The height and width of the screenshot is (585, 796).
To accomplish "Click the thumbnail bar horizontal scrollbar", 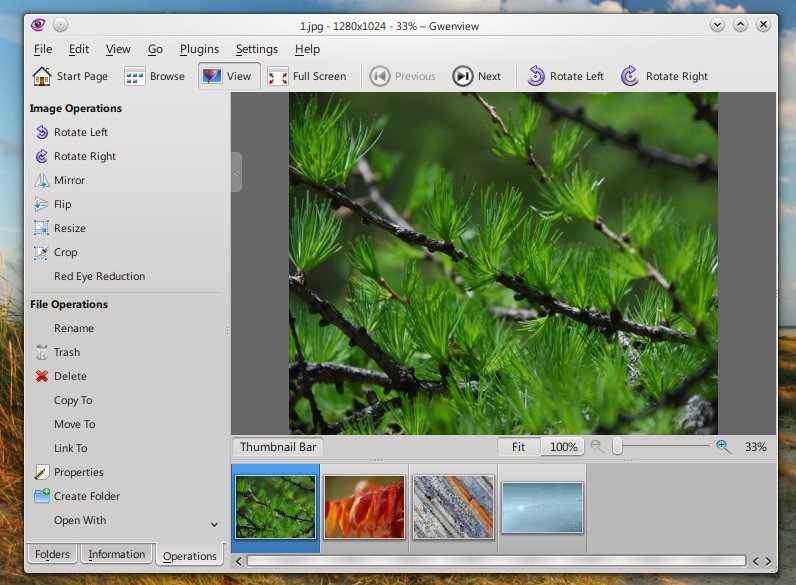I will [496, 561].
